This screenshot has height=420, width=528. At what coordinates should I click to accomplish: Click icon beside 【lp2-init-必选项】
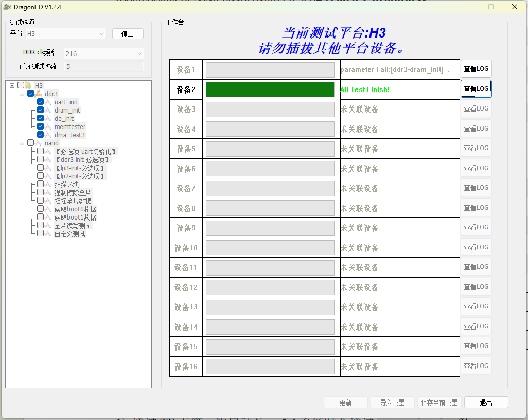[x=48, y=176]
